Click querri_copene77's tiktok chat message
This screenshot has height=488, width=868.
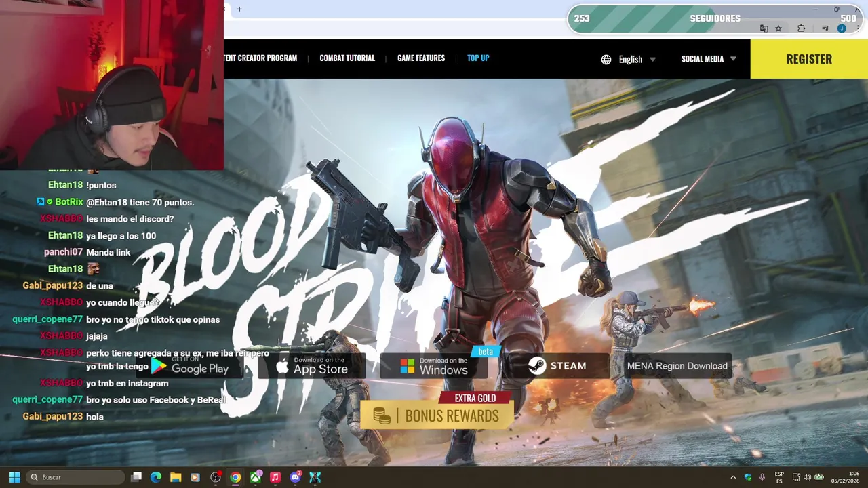tap(153, 319)
